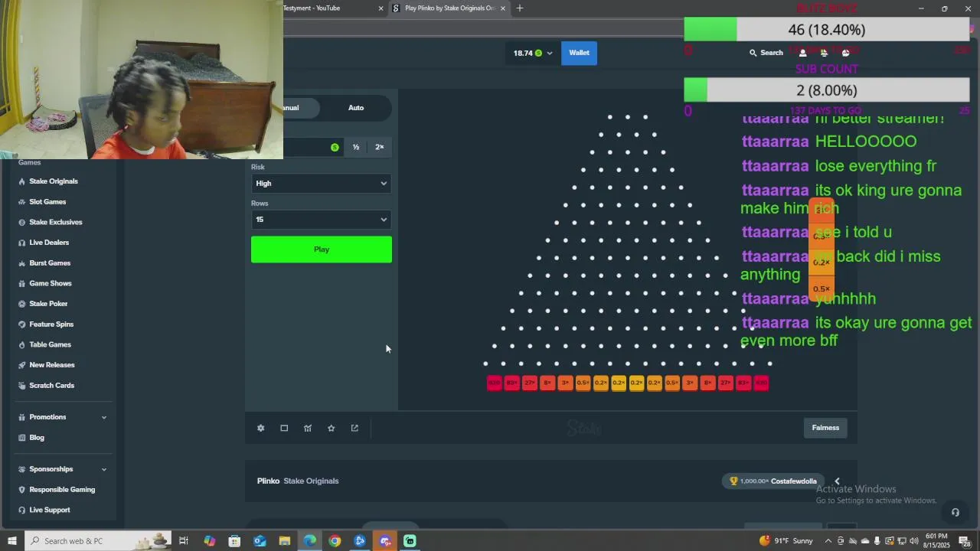Open notification center icon
Image resolution: width=980 pixels, height=551 pixels.
tap(965, 541)
